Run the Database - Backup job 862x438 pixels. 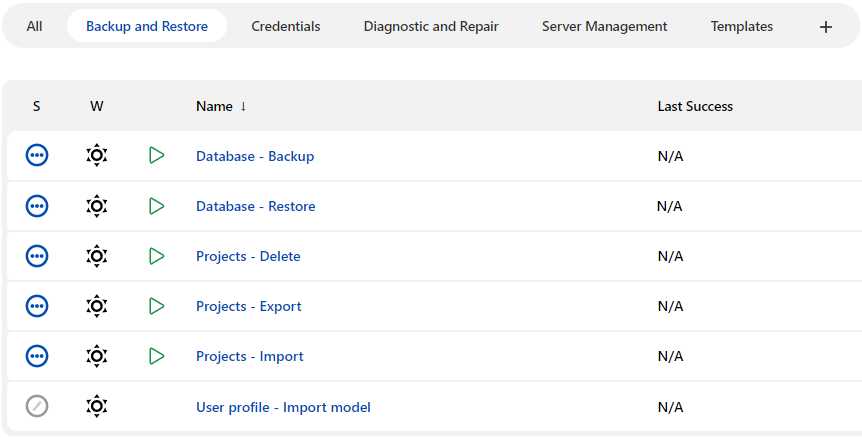pyautogui.click(x=156, y=156)
